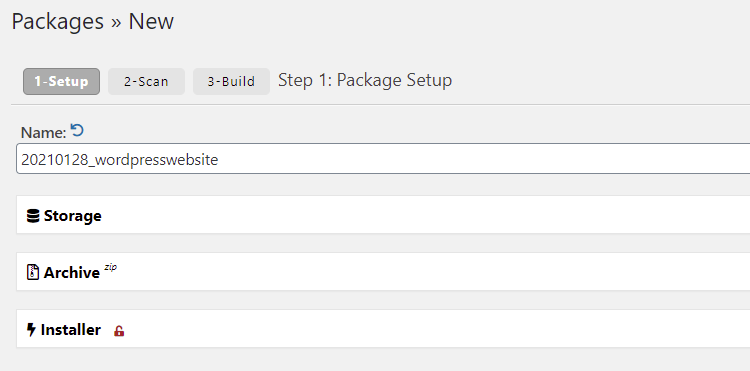
Task: Click the New word in page heading
Action: pyautogui.click(x=151, y=22)
